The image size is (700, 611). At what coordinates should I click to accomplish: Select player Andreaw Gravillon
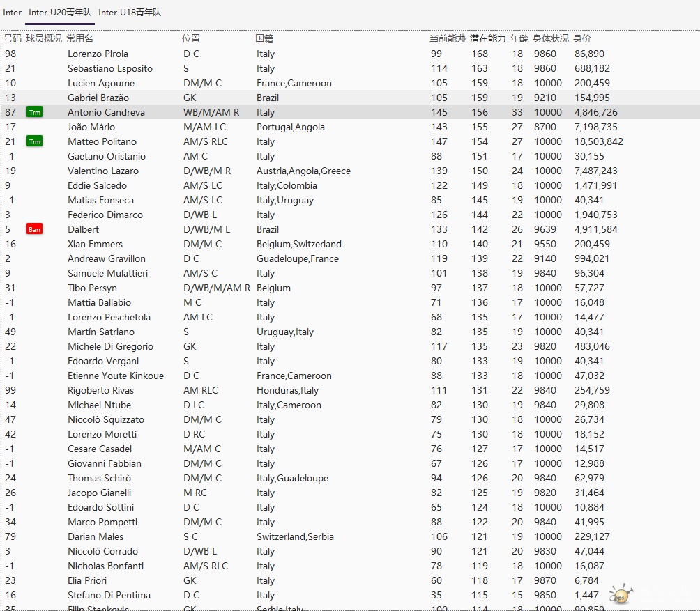coord(107,258)
